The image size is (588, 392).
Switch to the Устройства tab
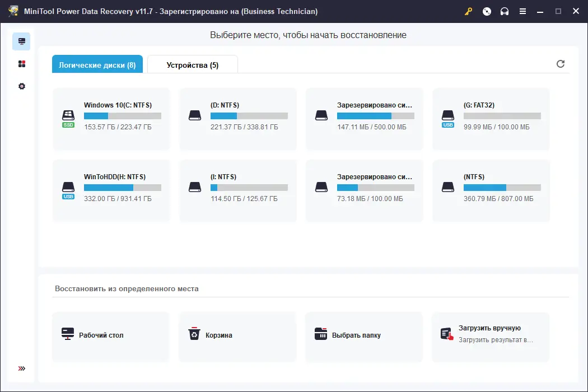click(192, 64)
